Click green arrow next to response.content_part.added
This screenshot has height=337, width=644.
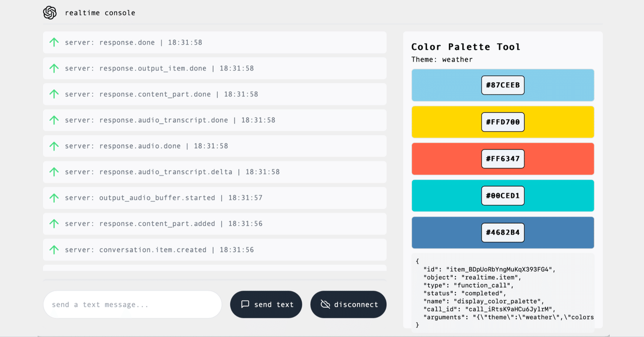coord(54,223)
